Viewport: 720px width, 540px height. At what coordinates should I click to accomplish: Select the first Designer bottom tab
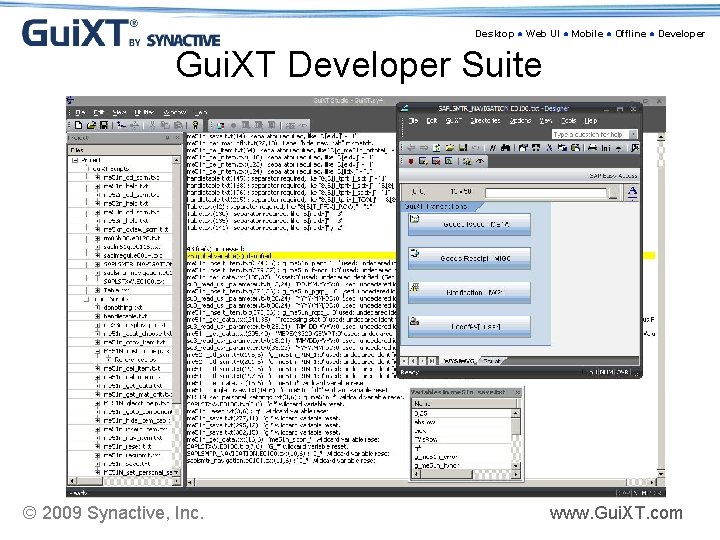459,361
